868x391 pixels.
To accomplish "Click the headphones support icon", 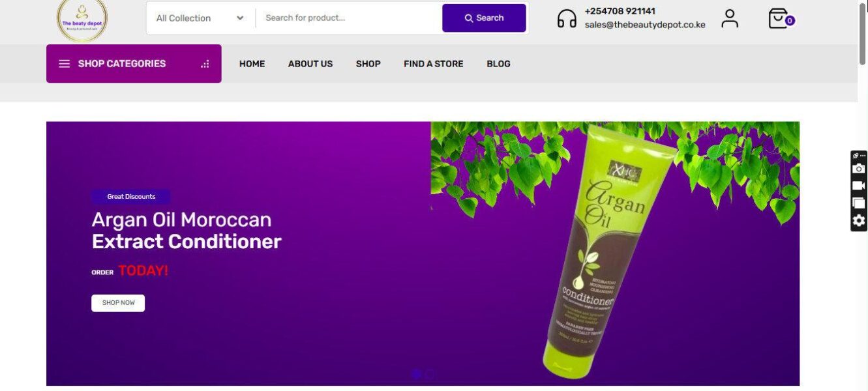I will coord(567,18).
